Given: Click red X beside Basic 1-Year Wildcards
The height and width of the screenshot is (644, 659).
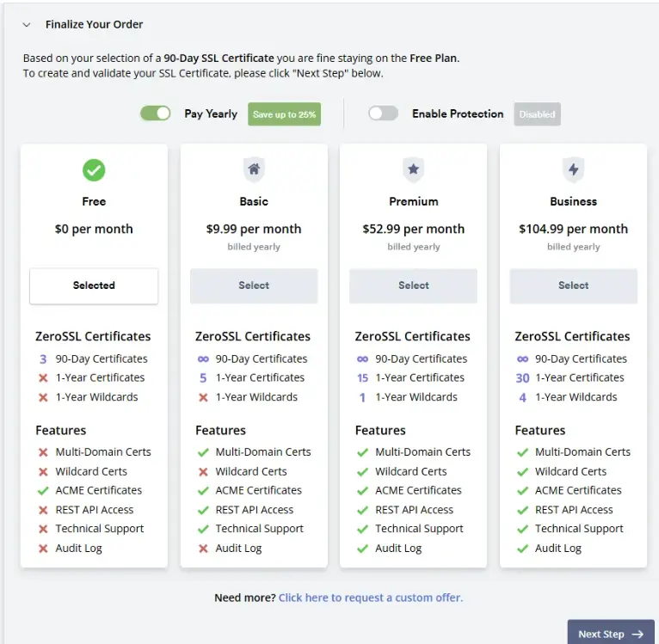Looking at the screenshot, I should [x=203, y=397].
